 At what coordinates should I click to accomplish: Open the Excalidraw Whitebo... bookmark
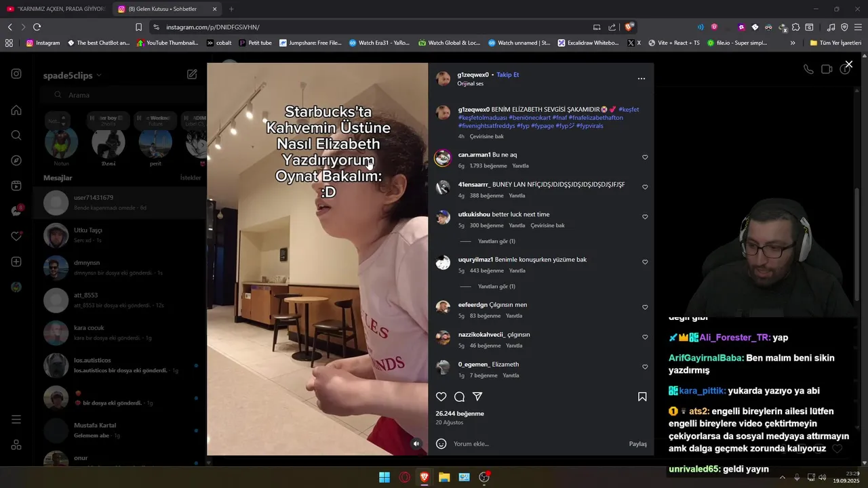click(x=588, y=43)
